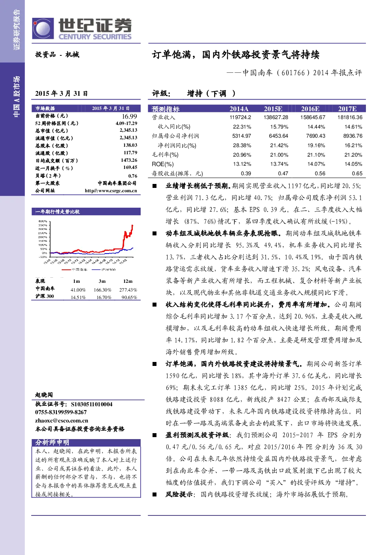This screenshot has height=555, width=392.
Task: Click the 投资品 - 机械 category label
Action: click(x=57, y=55)
